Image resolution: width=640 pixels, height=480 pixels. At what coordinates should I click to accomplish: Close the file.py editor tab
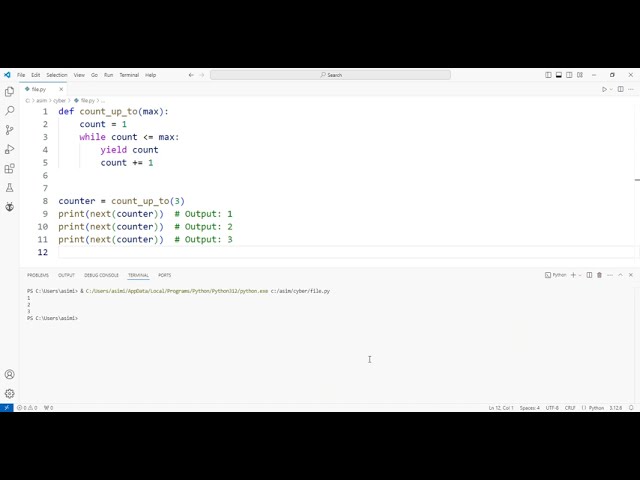61,89
